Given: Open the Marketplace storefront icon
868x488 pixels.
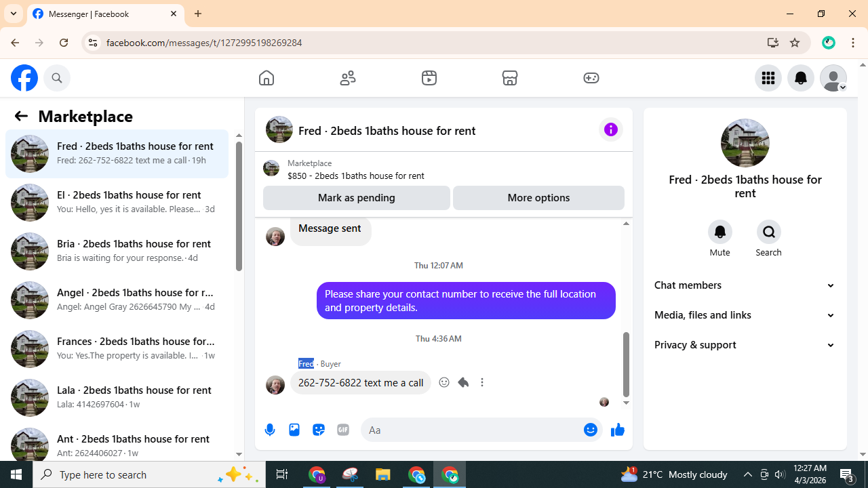Looking at the screenshot, I should [x=510, y=78].
